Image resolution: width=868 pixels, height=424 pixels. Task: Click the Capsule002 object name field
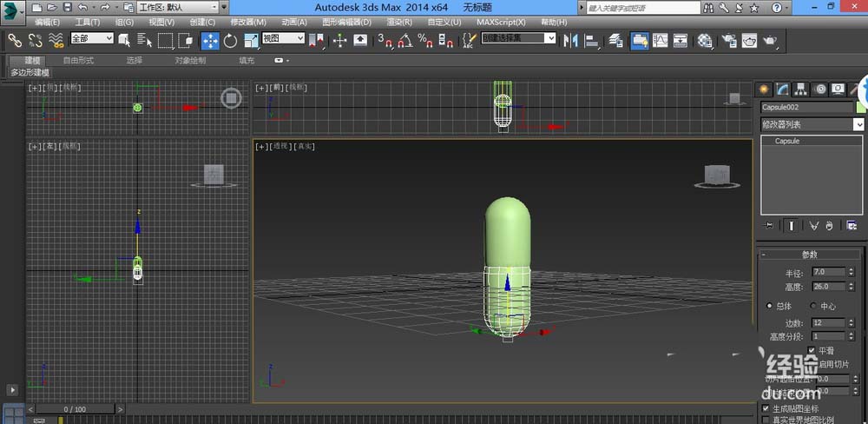click(807, 107)
